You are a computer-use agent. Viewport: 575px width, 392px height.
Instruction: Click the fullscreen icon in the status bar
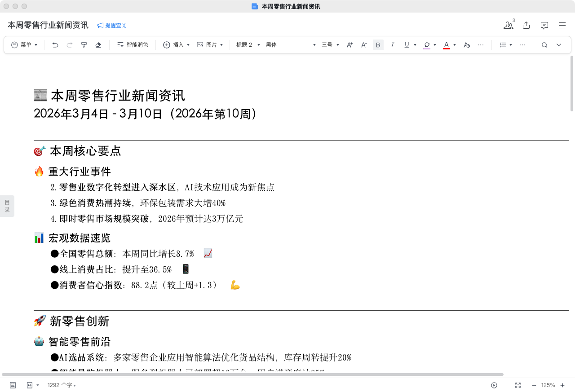click(x=518, y=385)
